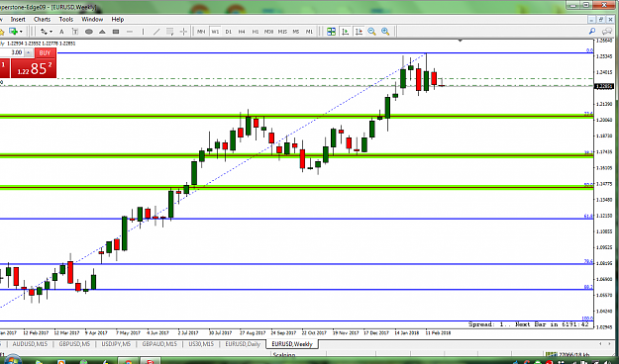Switch to MN monthly timeframe
Viewport: 619px width, 364px height.
(201, 32)
